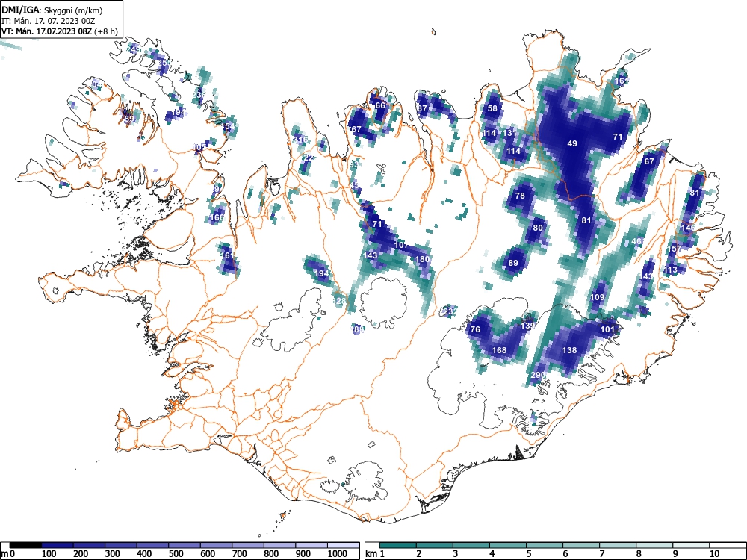Click the map label '107'
Screen dimensions: 747x560
coord(401,245)
